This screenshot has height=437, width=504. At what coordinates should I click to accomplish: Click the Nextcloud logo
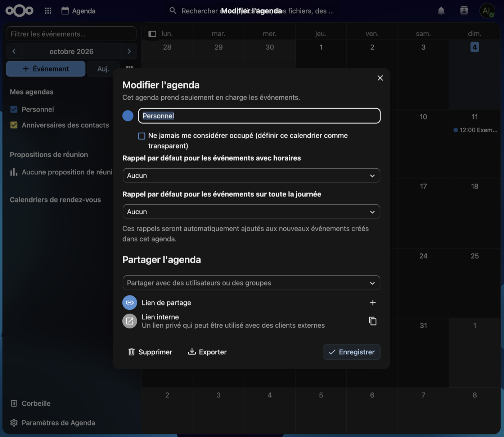[x=19, y=11]
